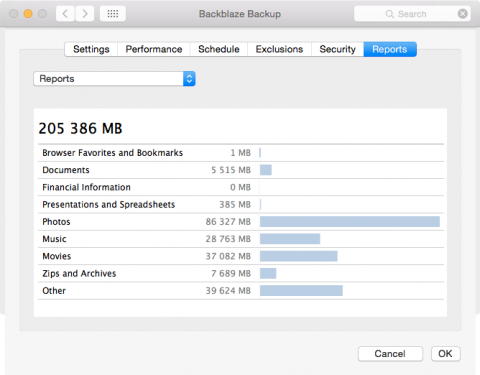Select the Zips and Archives row label
Image resolution: width=480 pixels, height=375 pixels.
click(79, 274)
